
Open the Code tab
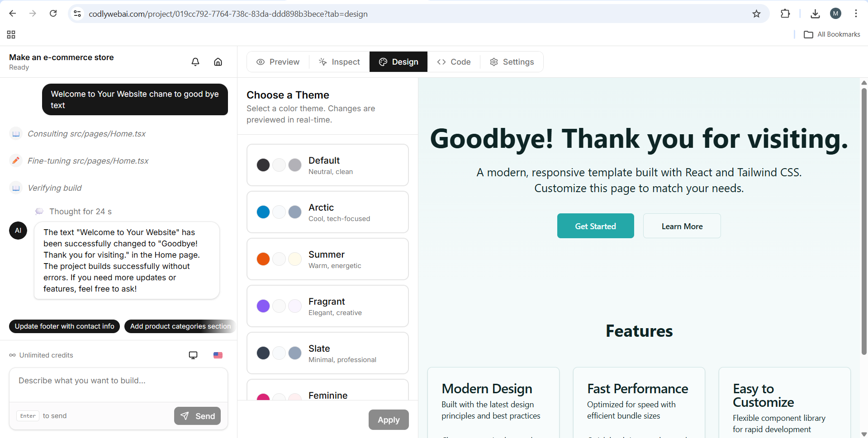pyautogui.click(x=454, y=62)
